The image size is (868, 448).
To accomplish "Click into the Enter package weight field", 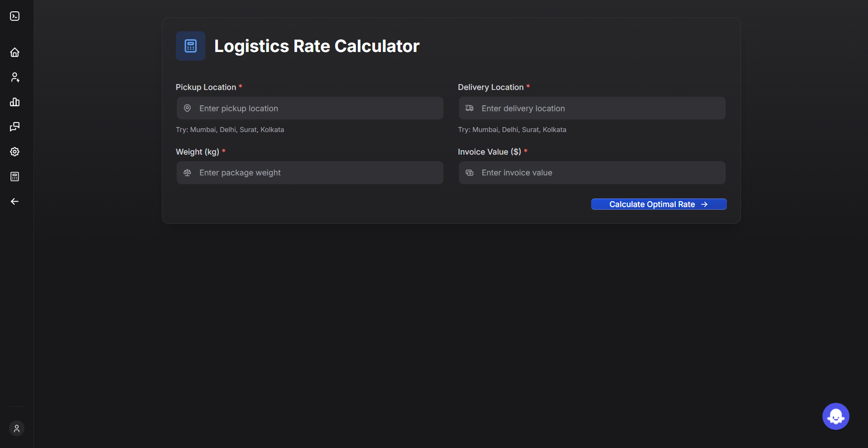I will (317, 173).
